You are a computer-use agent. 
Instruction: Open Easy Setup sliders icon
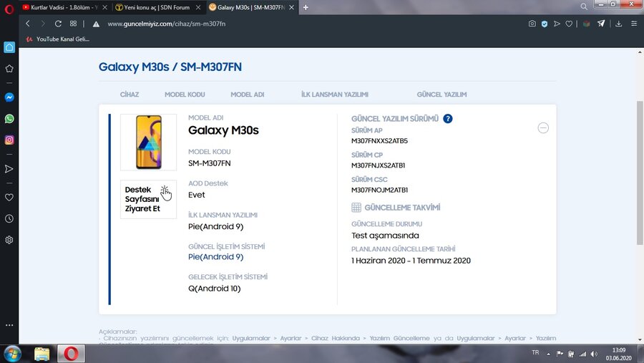point(634,24)
